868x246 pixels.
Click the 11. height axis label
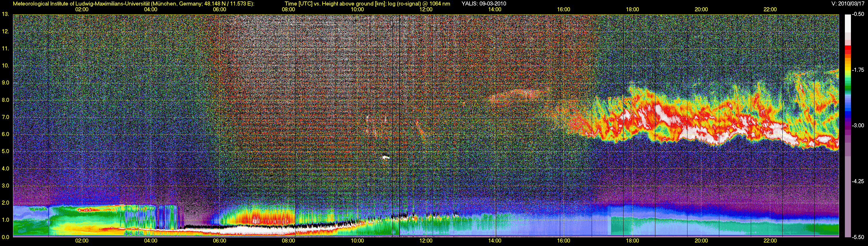[5, 49]
